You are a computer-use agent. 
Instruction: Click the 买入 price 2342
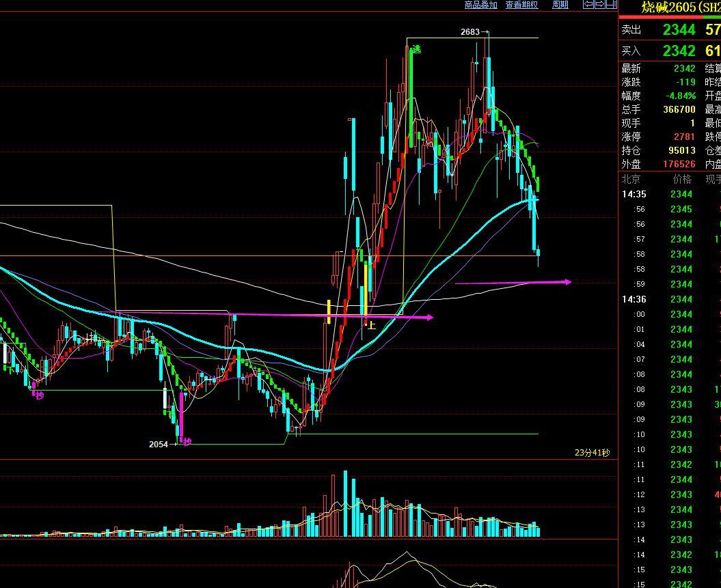(679, 51)
